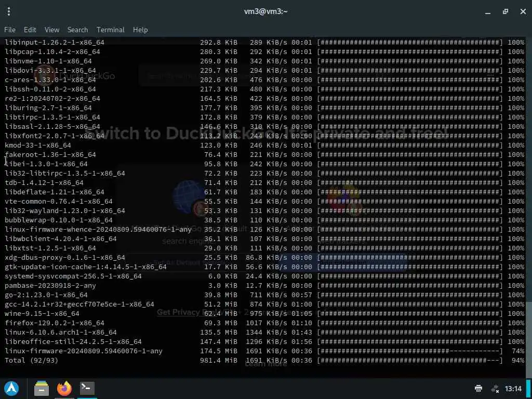The width and height of the screenshot is (532, 399).
Task: Click the linux-6.10.6.arch1-1-x86_64 line
Action: point(264,332)
